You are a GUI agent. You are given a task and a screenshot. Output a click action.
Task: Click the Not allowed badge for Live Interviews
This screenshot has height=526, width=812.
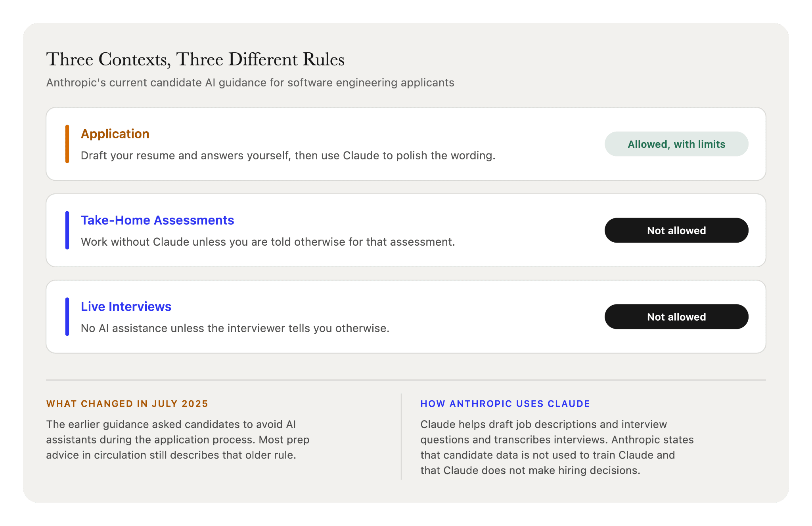676,317
